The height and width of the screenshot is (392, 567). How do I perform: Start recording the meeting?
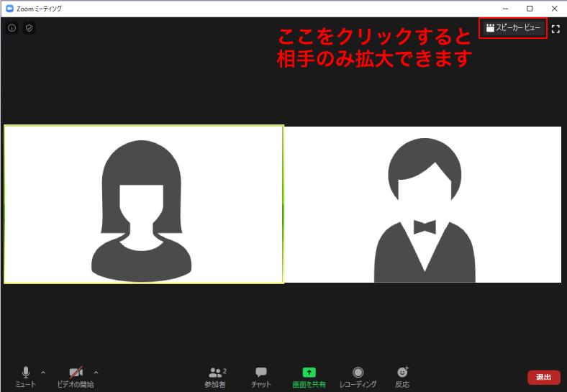coord(358,375)
